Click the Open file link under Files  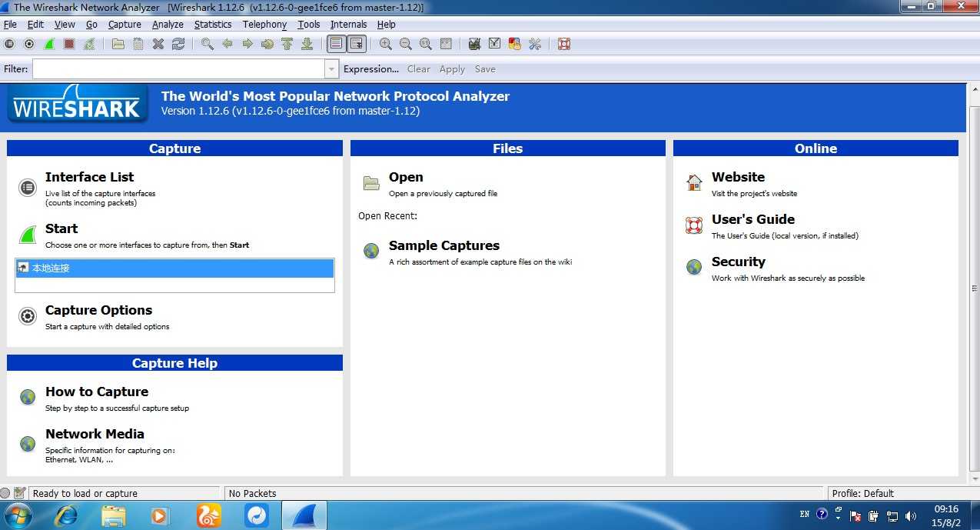tap(406, 177)
